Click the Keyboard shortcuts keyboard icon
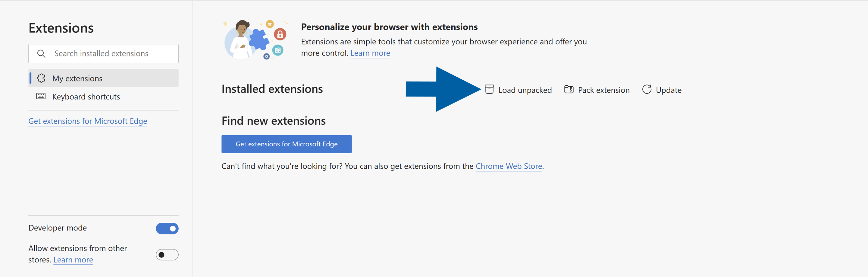The width and height of the screenshot is (868, 277). [41, 96]
